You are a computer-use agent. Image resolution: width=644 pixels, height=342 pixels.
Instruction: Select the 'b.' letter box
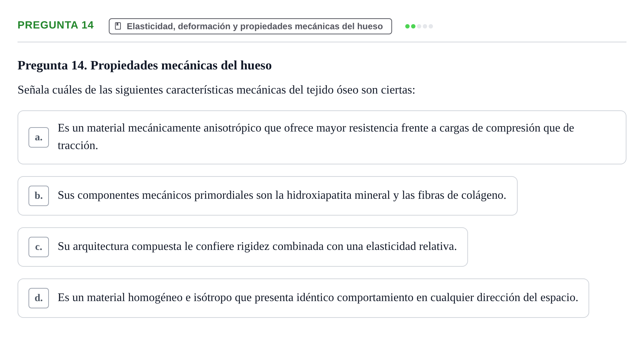[39, 196]
